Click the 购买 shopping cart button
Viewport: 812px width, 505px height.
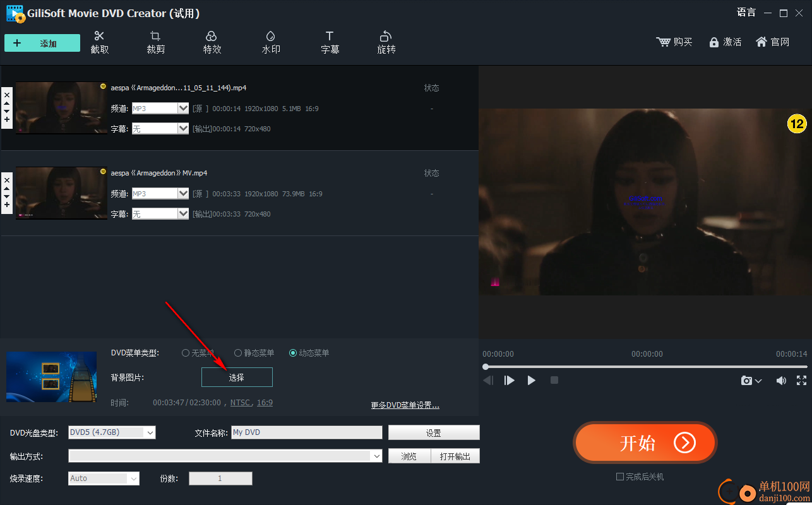(x=674, y=42)
